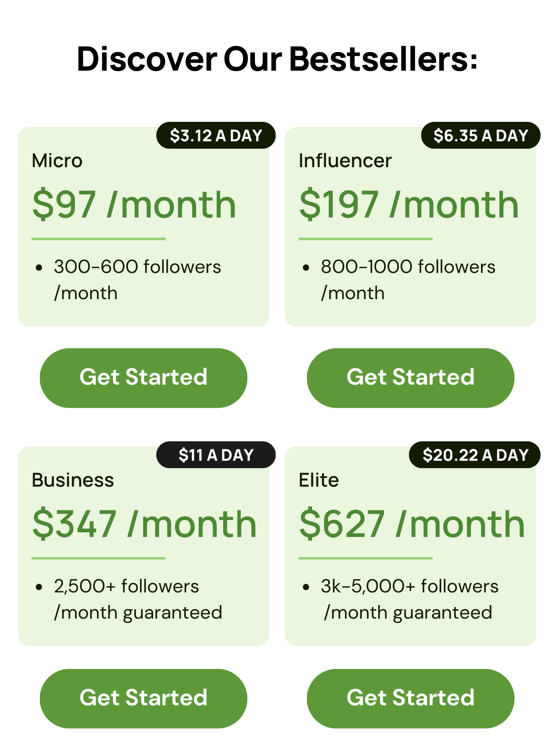The image size is (556, 756).
Task: Select the $11 A DAY badge
Action: [216, 455]
